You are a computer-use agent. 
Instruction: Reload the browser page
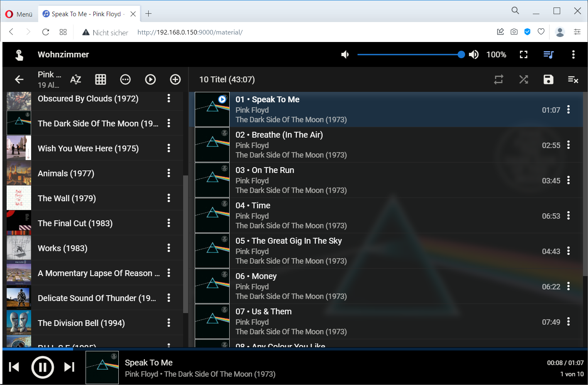[46, 32]
